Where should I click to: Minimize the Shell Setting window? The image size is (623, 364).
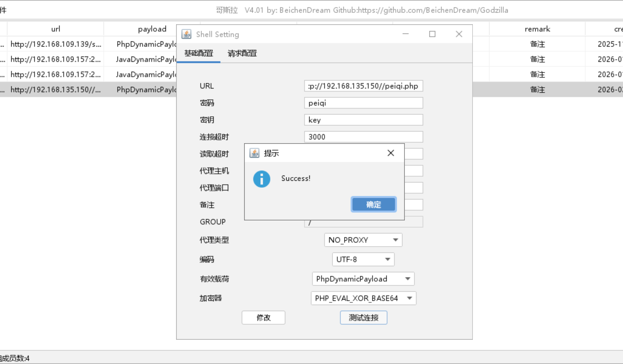406,34
